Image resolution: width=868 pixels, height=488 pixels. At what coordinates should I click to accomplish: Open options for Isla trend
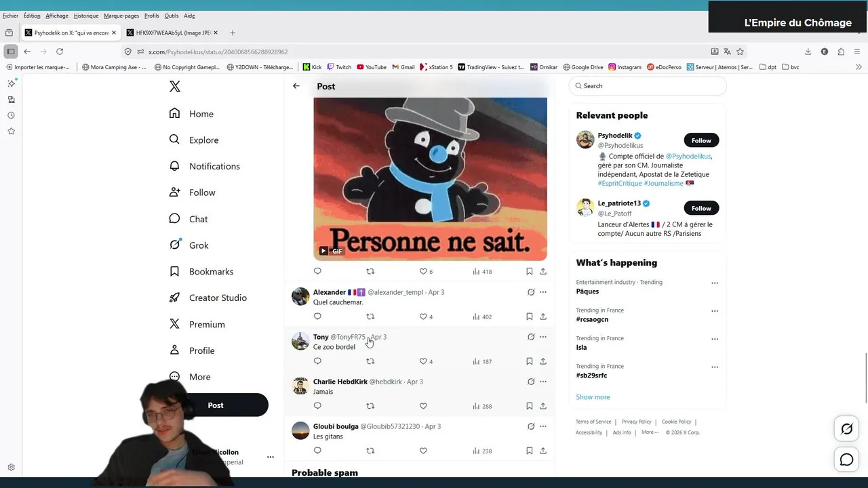715,339
